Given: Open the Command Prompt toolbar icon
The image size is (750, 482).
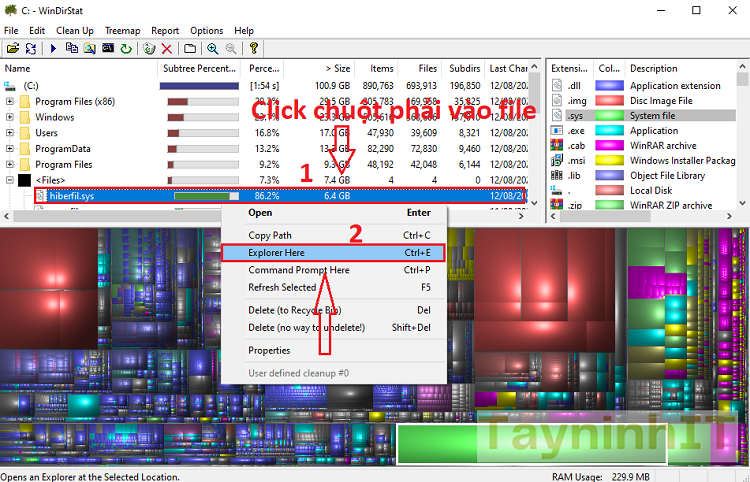Looking at the screenshot, I should [108, 48].
